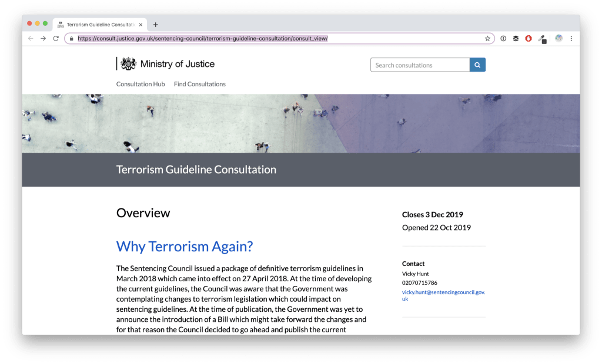This screenshot has height=364, width=602.
Task: Reload the page with the refresh icon
Action: [x=56, y=38]
